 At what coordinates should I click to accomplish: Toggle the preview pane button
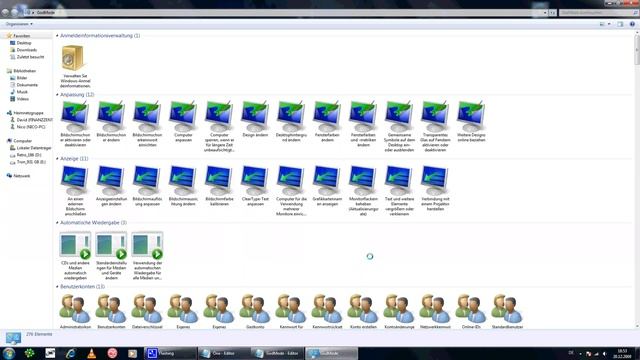pos(620,24)
